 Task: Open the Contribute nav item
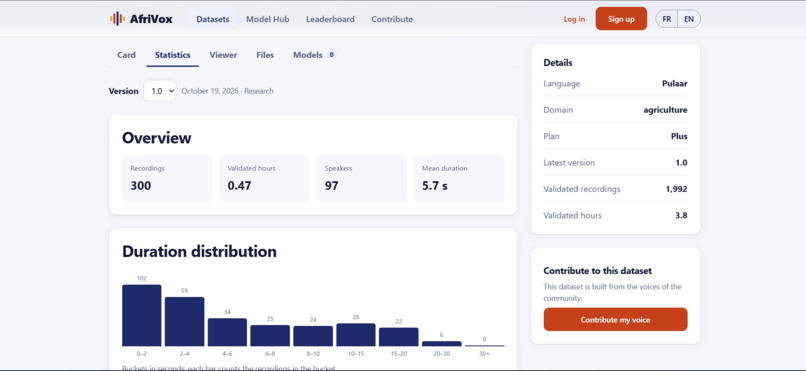(x=392, y=19)
